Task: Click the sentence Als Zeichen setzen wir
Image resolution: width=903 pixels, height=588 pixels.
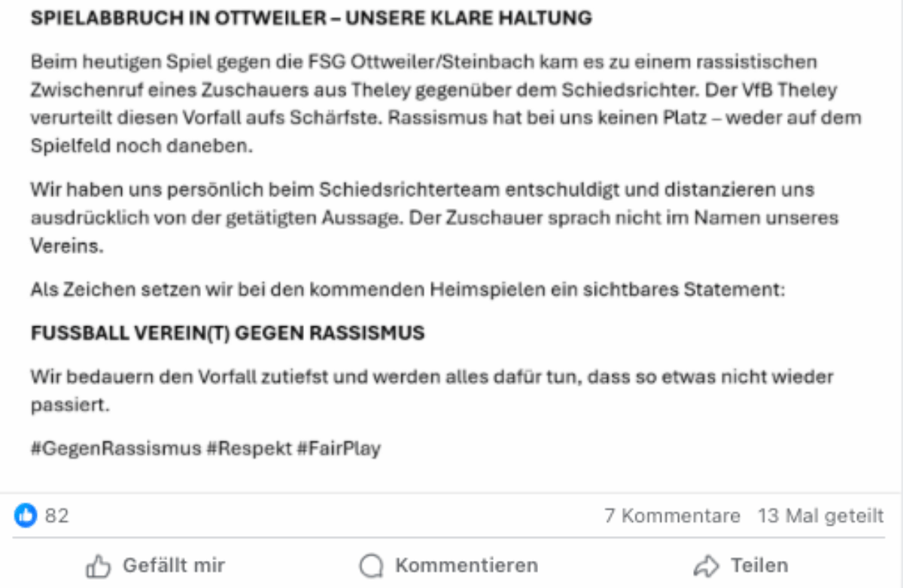Action: (x=408, y=289)
